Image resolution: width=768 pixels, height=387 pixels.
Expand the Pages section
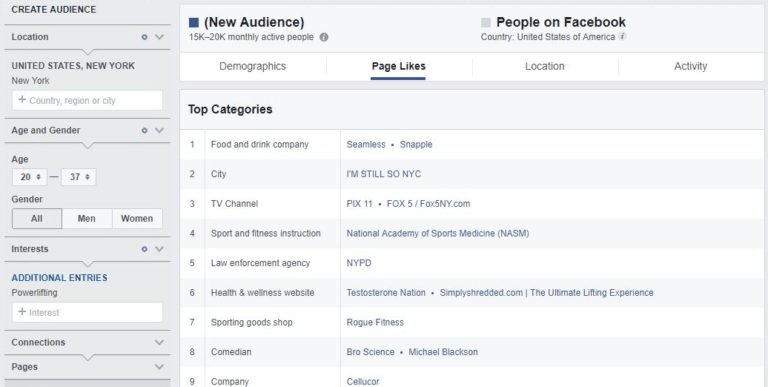[x=159, y=367]
